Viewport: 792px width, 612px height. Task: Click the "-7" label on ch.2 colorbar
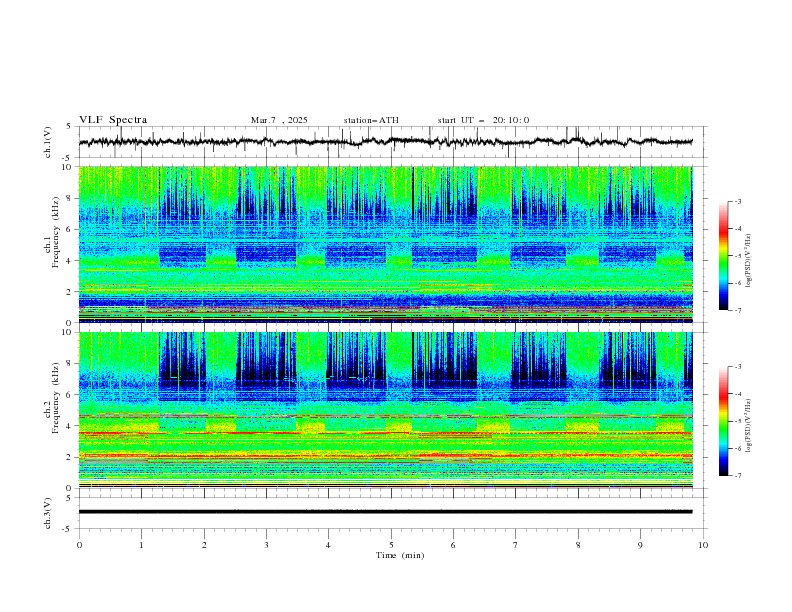coord(737,476)
